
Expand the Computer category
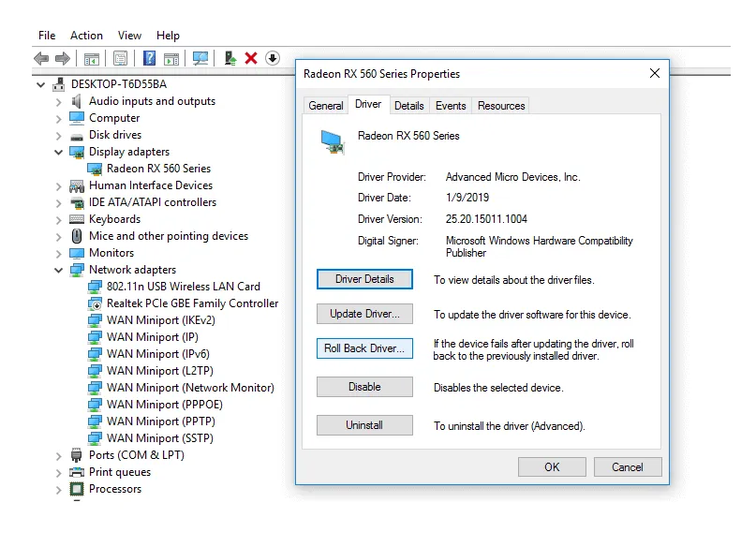click(58, 119)
